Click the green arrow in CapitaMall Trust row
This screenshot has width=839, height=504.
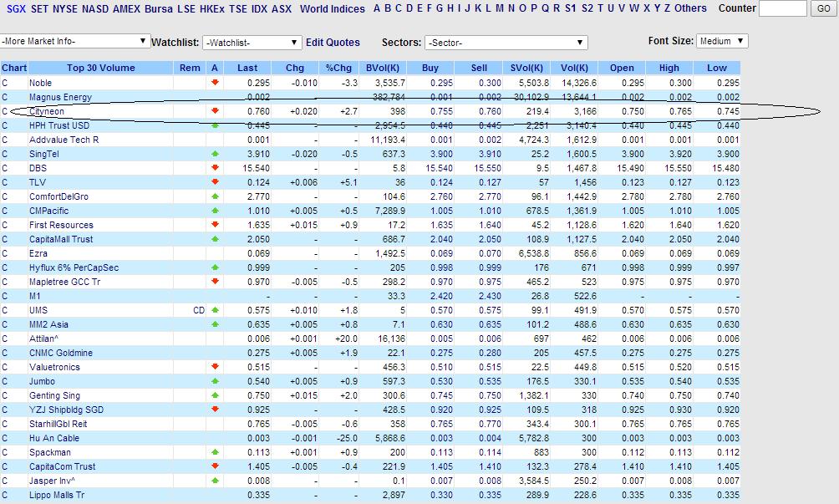[215, 238]
